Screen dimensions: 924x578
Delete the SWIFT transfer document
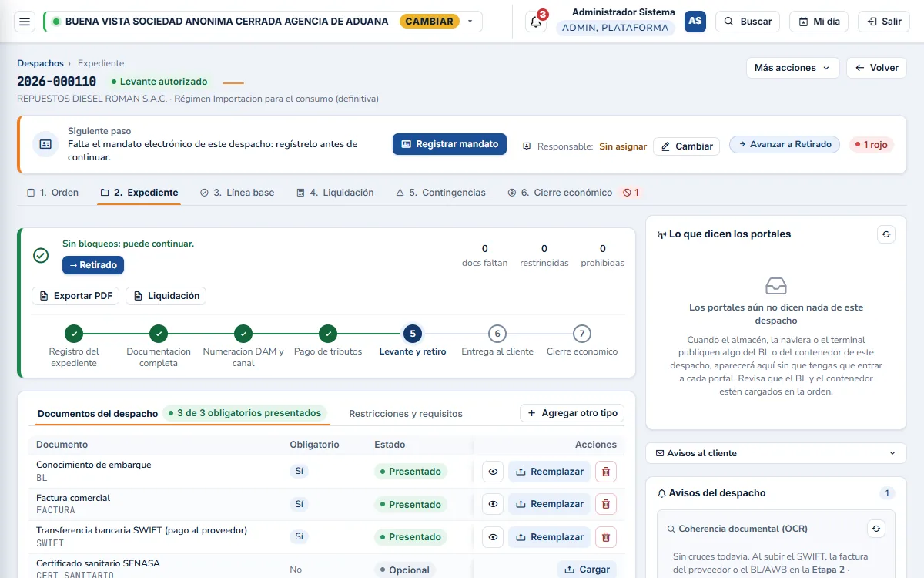click(606, 537)
